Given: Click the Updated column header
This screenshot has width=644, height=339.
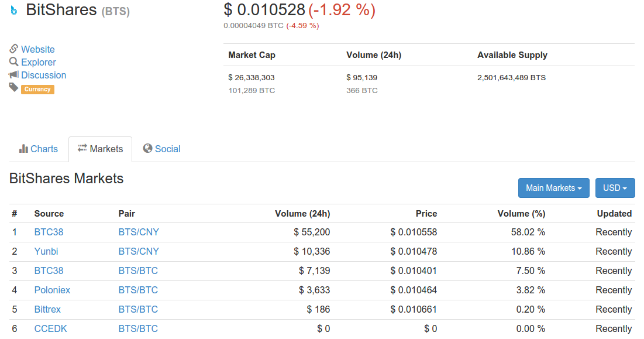Looking at the screenshot, I should (x=614, y=214).
